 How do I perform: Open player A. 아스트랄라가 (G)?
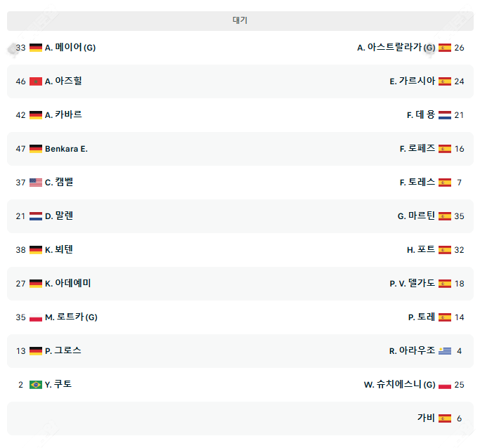click(x=396, y=48)
